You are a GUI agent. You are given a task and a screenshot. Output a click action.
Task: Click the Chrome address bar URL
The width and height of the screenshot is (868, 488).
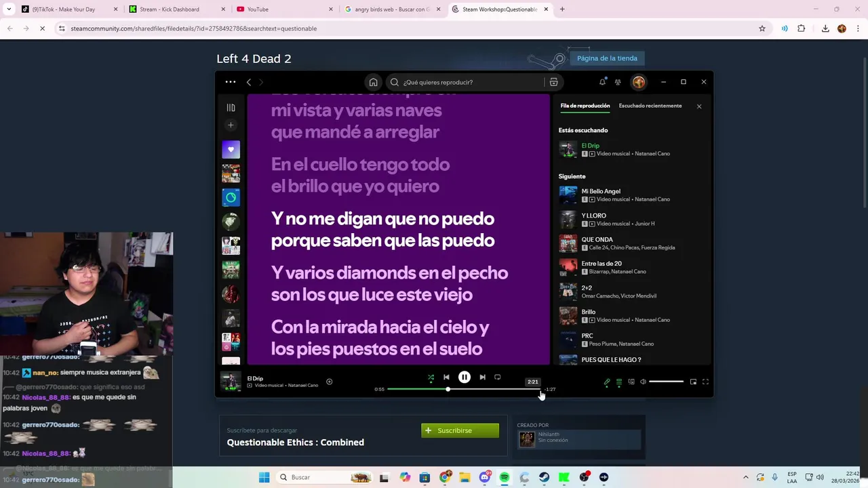(193, 28)
